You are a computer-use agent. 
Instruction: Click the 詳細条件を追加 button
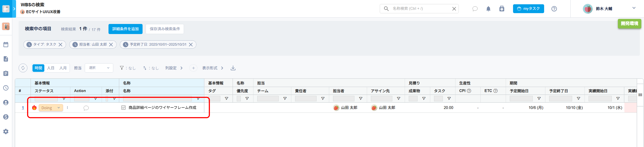[x=125, y=29]
